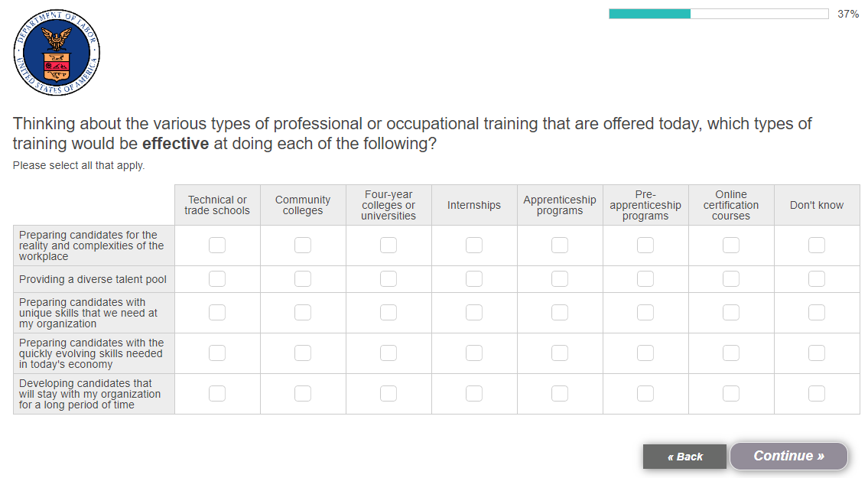This screenshot has width=868, height=478.
Task: Check Online certification courses for diverse talent pool
Action: pos(731,279)
